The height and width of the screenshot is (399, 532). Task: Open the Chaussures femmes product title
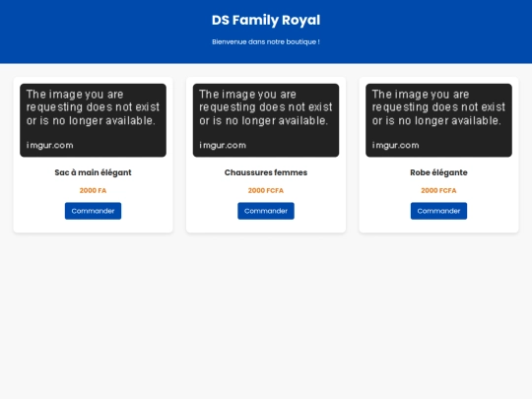click(x=266, y=172)
